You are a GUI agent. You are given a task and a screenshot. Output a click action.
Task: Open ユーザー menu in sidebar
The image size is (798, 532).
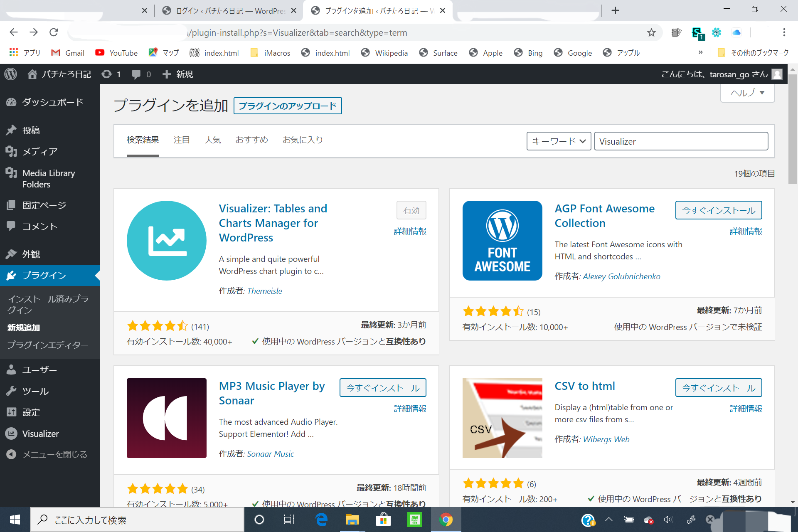[50, 369]
